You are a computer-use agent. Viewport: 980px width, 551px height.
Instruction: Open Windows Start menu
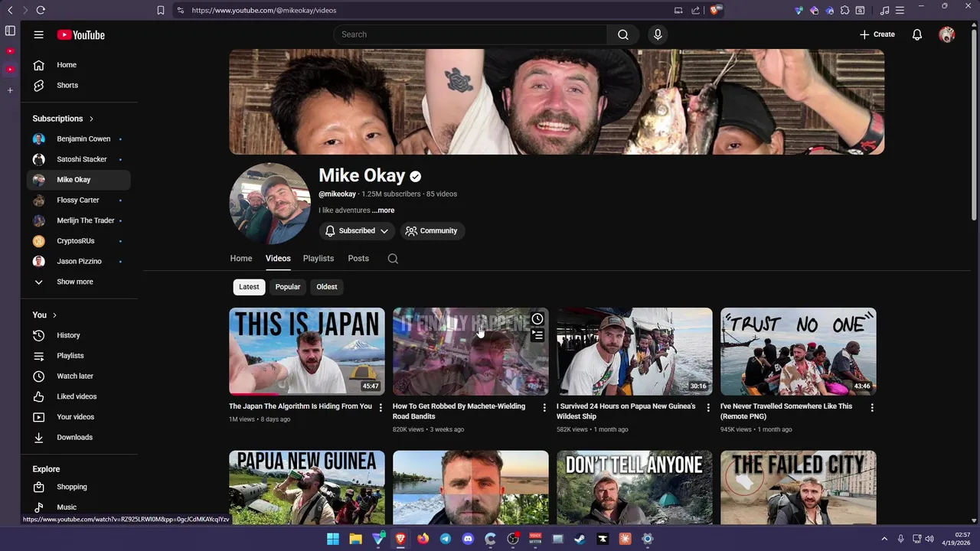[333, 539]
